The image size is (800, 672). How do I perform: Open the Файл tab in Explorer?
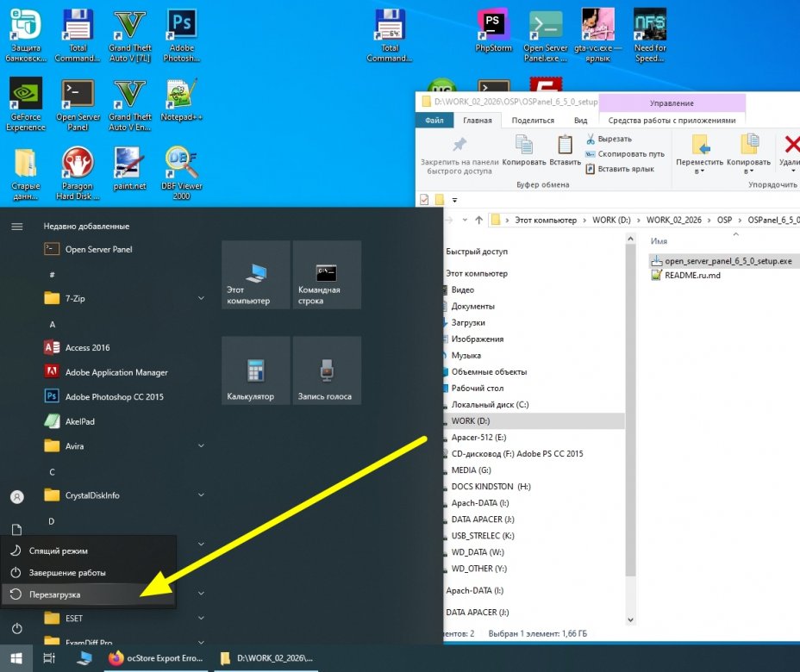pos(434,121)
